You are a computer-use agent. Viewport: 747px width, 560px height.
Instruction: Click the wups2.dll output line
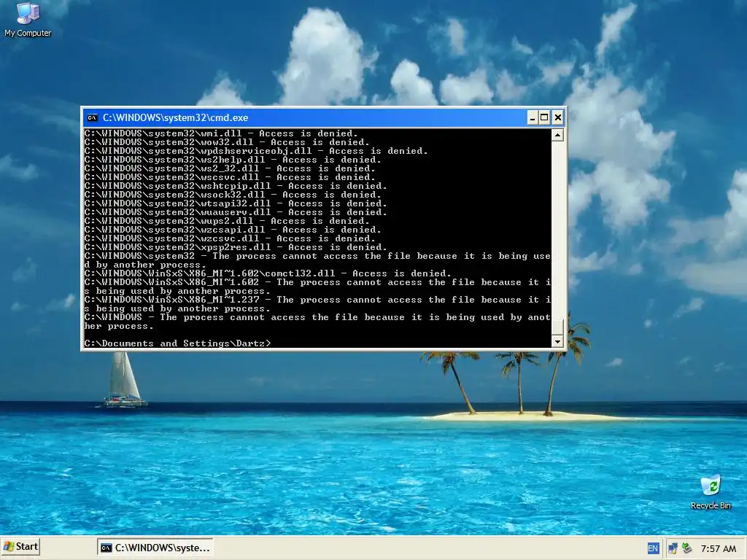pos(227,221)
